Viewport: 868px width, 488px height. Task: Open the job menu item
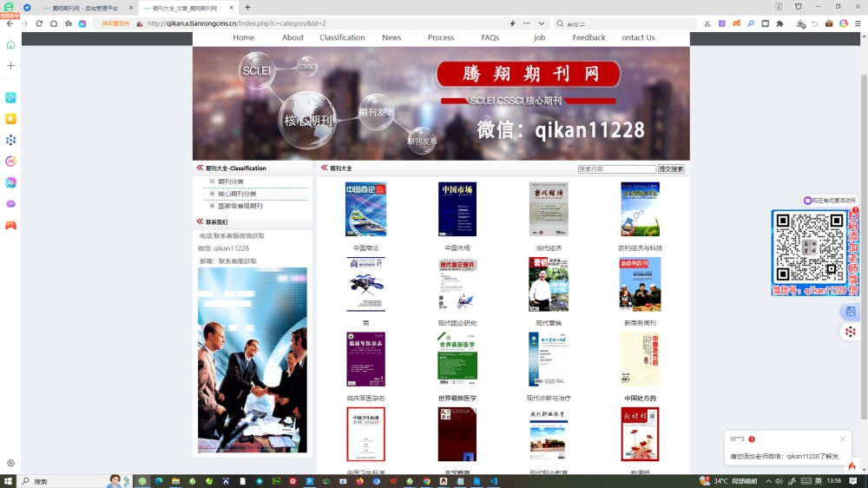[539, 37]
